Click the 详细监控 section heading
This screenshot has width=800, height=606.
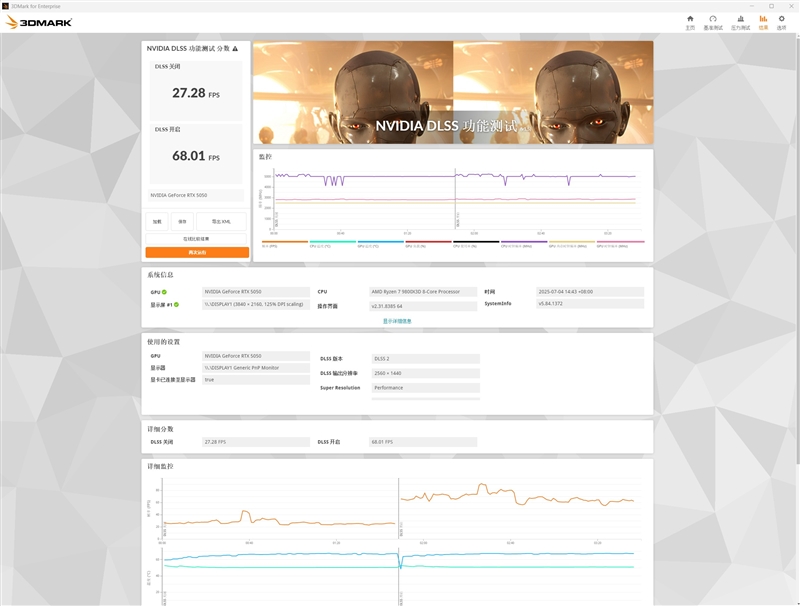coord(160,466)
